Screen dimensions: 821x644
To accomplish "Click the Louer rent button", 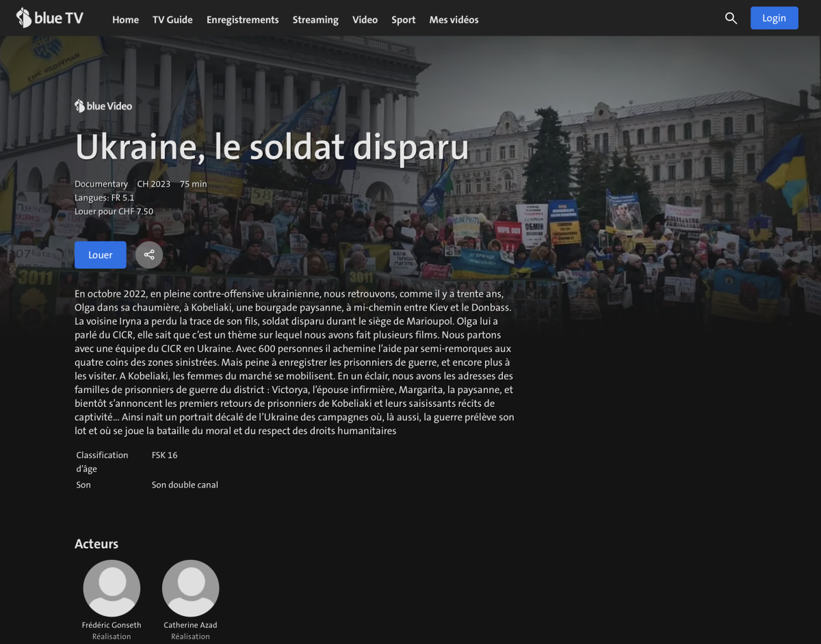I will 101,255.
